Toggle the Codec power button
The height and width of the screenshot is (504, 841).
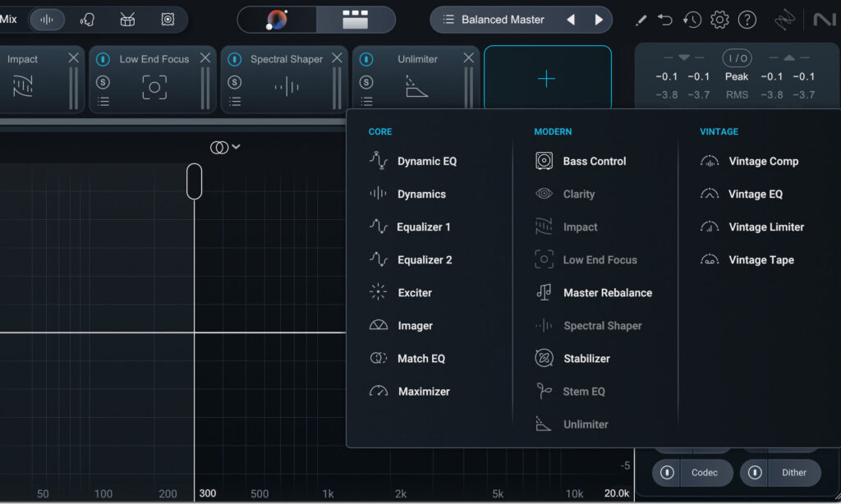(x=667, y=472)
